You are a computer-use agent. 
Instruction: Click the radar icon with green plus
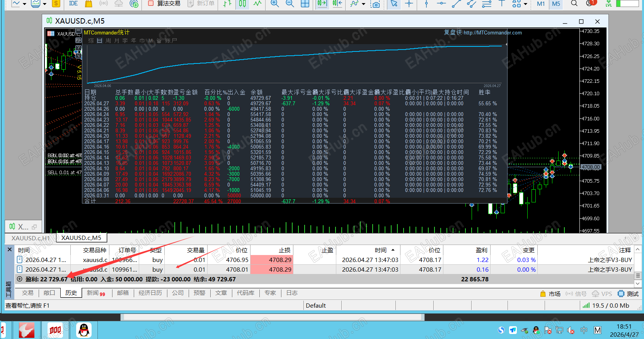click(x=134, y=3)
